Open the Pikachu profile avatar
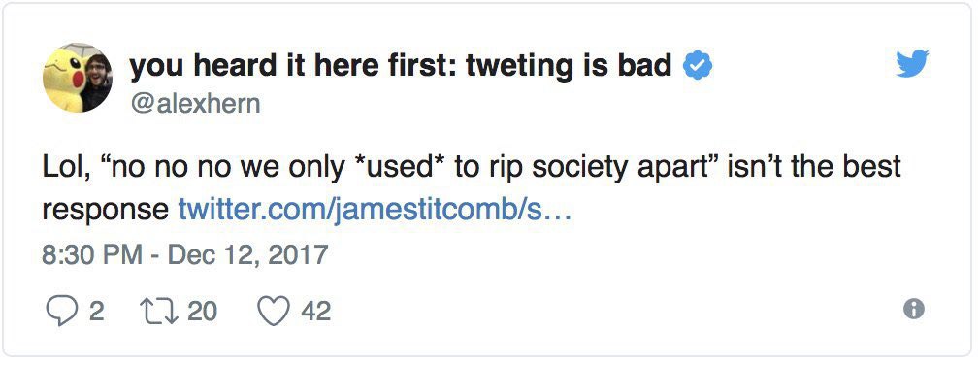The height and width of the screenshot is (365, 980). tap(78, 78)
